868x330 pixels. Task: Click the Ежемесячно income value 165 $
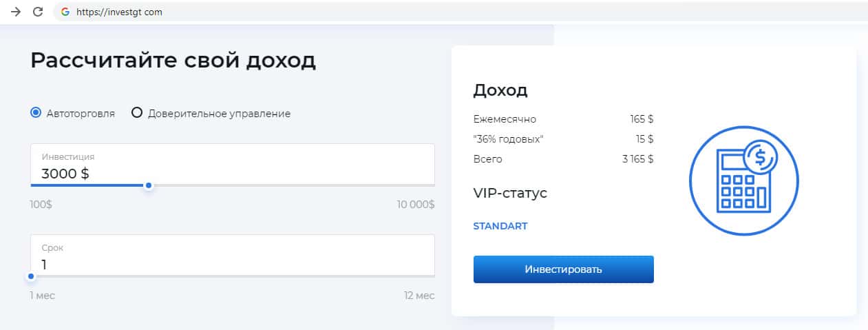tap(642, 119)
